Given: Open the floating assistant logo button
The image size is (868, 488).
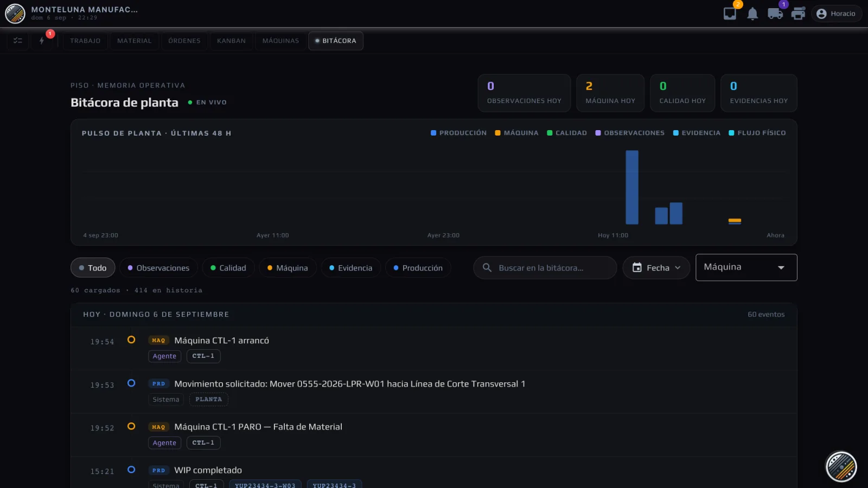Looking at the screenshot, I should tap(841, 467).
